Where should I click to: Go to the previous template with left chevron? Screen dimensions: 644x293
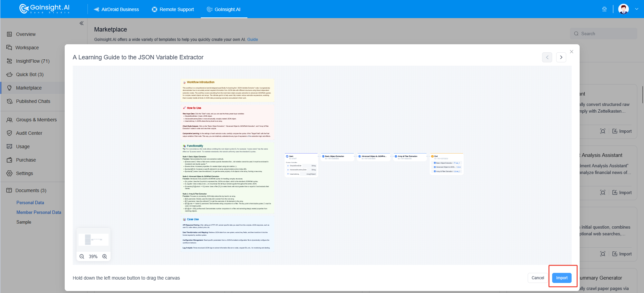point(547,57)
